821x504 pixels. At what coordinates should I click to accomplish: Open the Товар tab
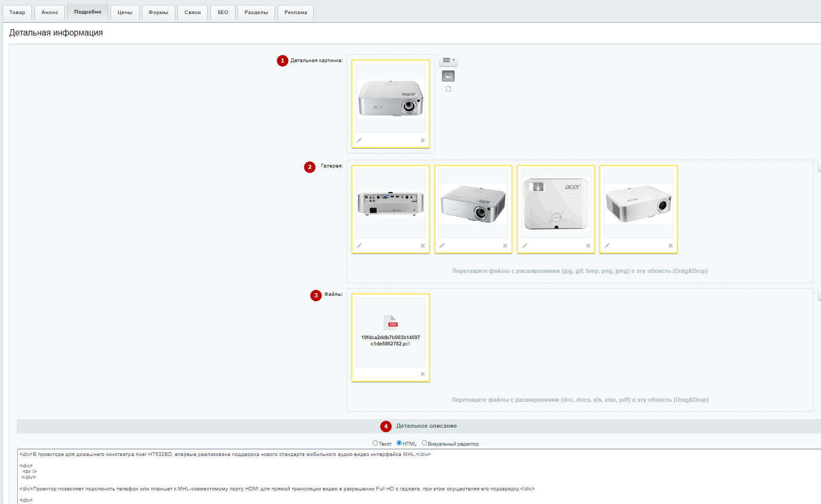[17, 13]
